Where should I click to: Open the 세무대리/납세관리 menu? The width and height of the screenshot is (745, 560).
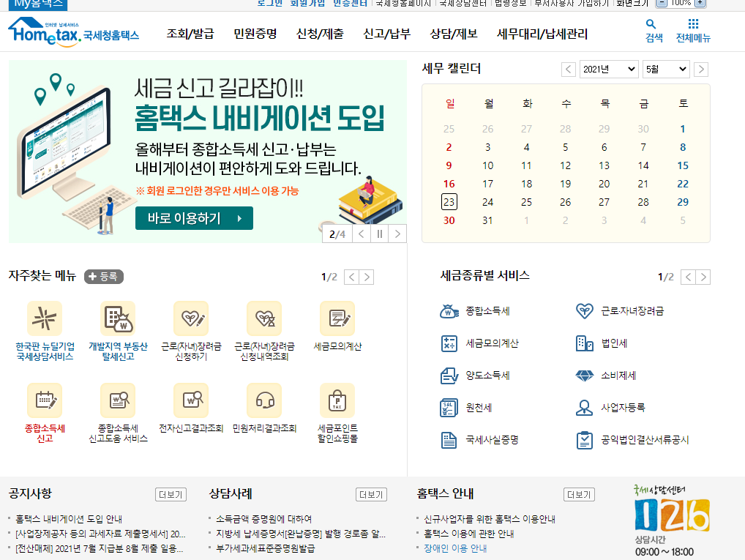click(x=542, y=34)
